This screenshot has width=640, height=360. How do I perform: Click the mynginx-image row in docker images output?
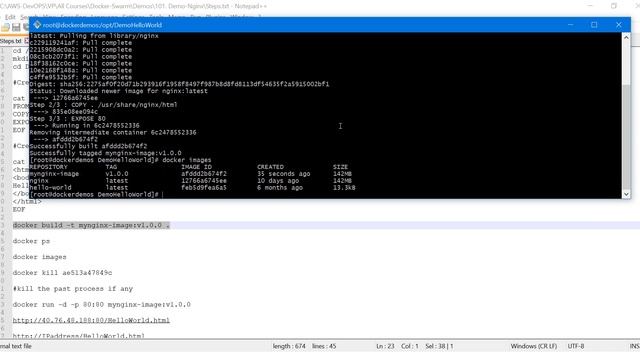pyautogui.click(x=191, y=174)
